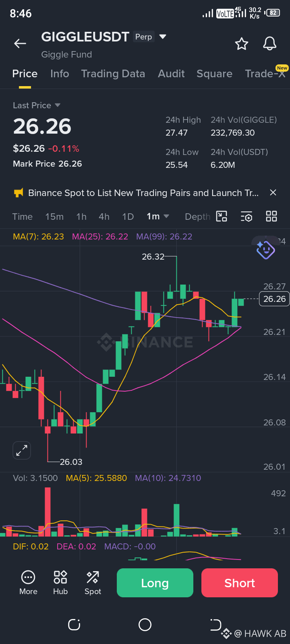This screenshot has width=290, height=644.
Task: Switch chart to 1D interval
Action: tap(128, 217)
